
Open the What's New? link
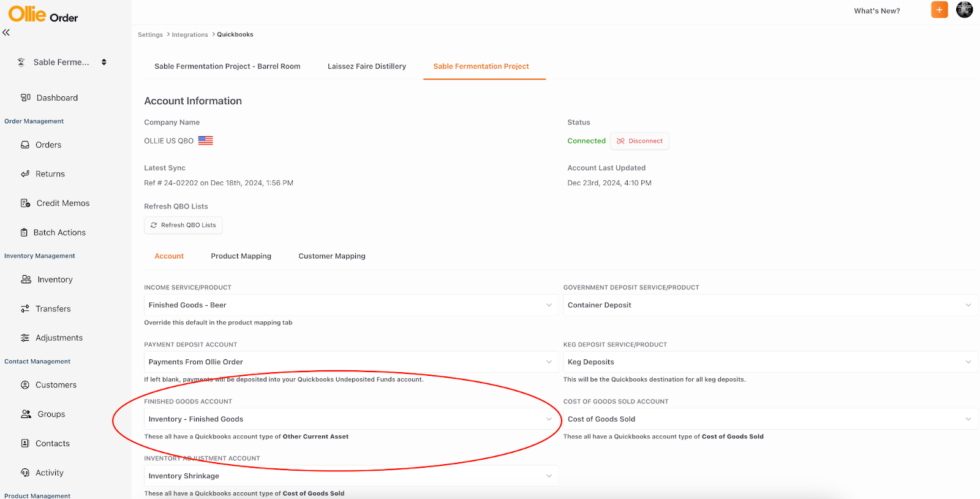877,11
